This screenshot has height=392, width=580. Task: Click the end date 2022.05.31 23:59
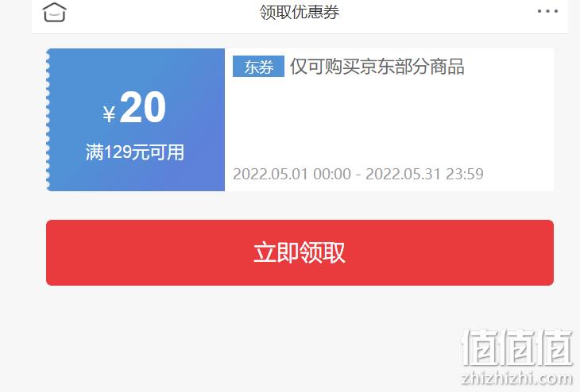[424, 174]
